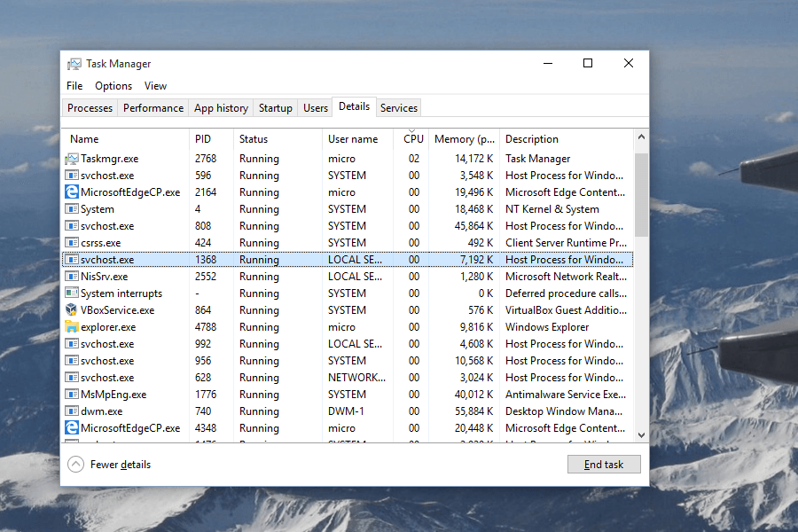Select the PID cell 2768
798x532 pixels.
coord(206,159)
